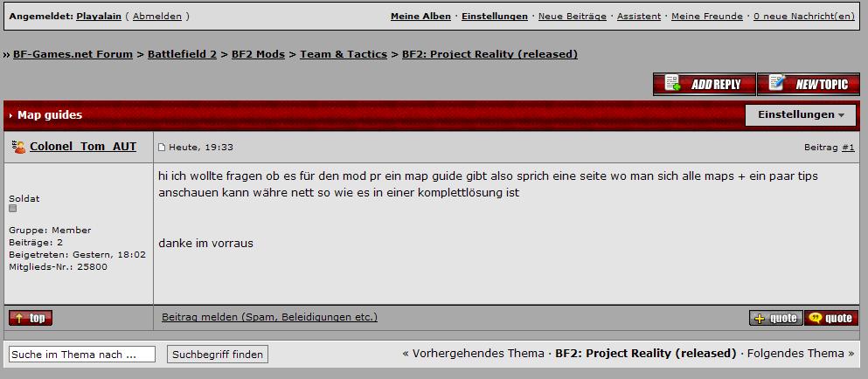Click the small post page icon

(162, 148)
